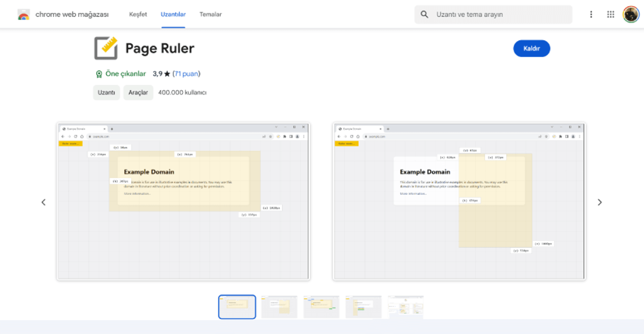Click the user profile avatar
The image size is (644, 334).
[630, 14]
